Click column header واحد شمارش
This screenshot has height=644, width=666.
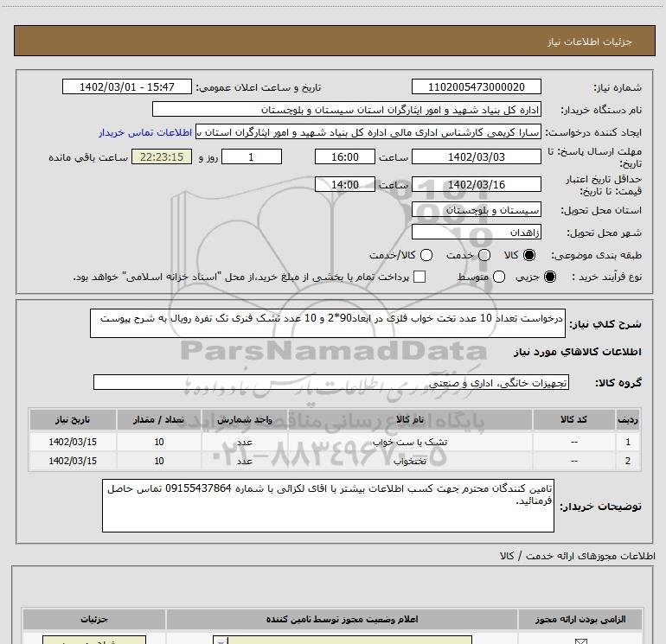click(x=245, y=420)
